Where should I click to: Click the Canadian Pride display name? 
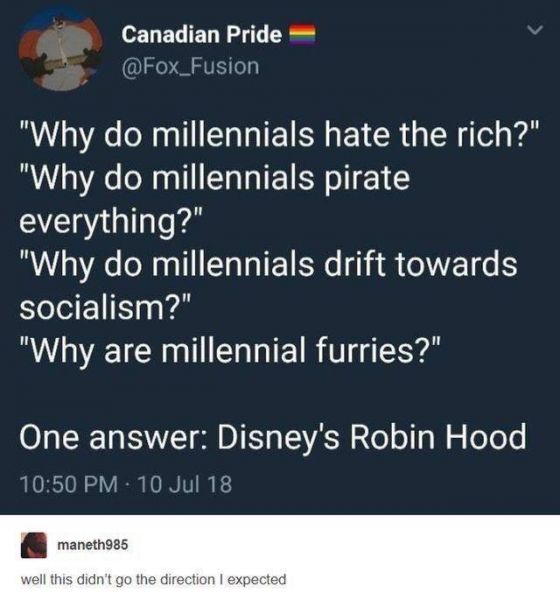[202, 35]
